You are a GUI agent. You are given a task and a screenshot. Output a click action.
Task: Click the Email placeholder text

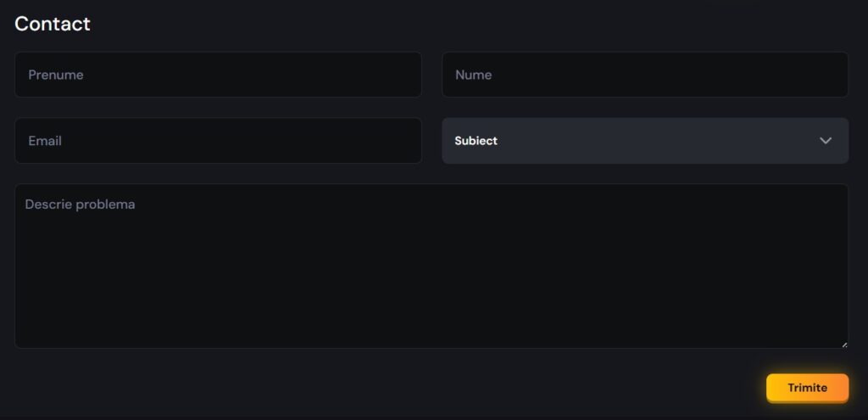[x=45, y=141]
